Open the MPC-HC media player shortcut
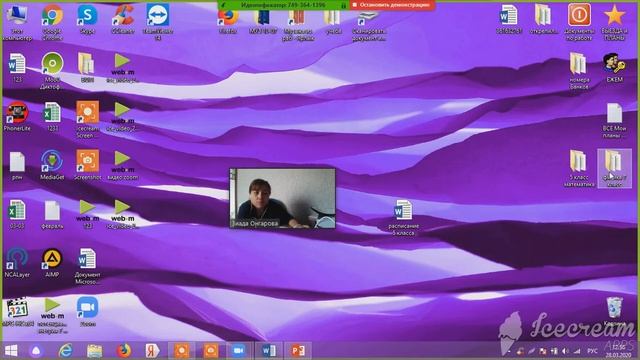 (x=17, y=312)
